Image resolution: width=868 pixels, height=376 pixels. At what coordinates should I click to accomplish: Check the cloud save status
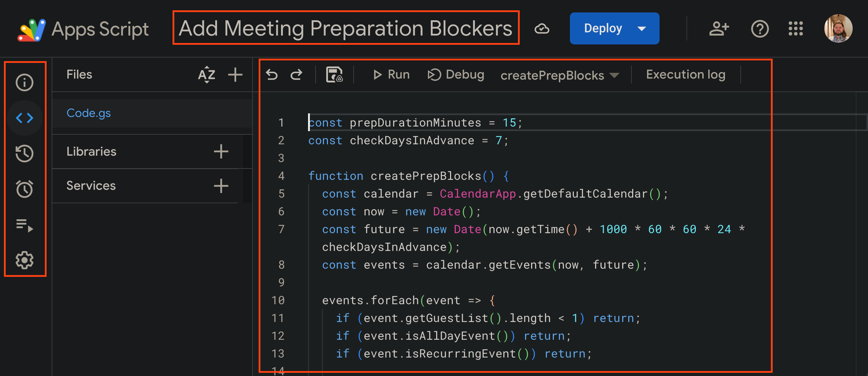(x=542, y=28)
